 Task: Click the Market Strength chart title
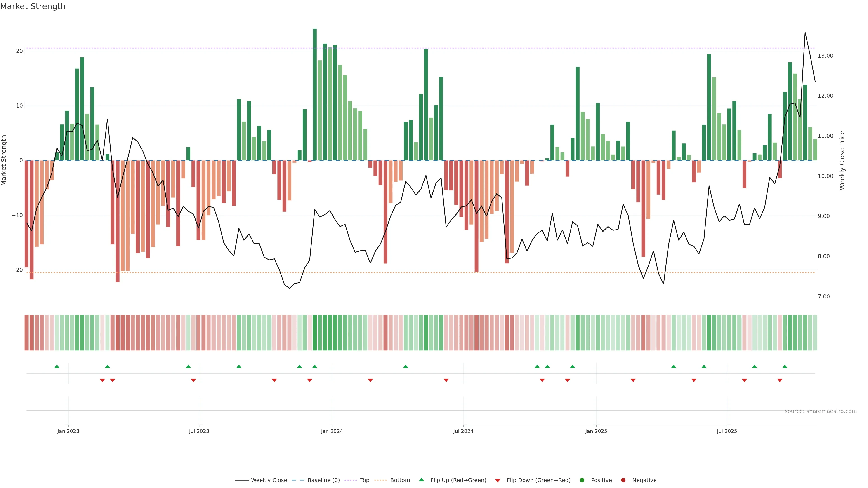pyautogui.click(x=33, y=6)
